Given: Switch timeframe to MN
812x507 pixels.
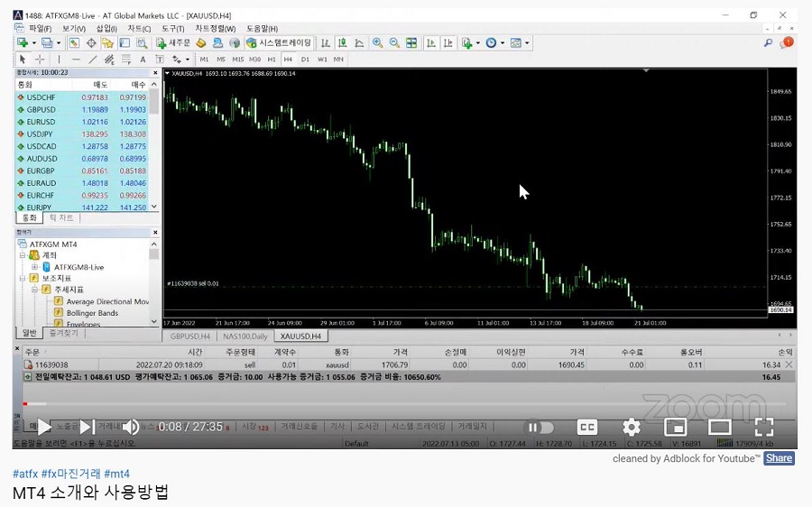Looking at the screenshot, I should (x=338, y=60).
